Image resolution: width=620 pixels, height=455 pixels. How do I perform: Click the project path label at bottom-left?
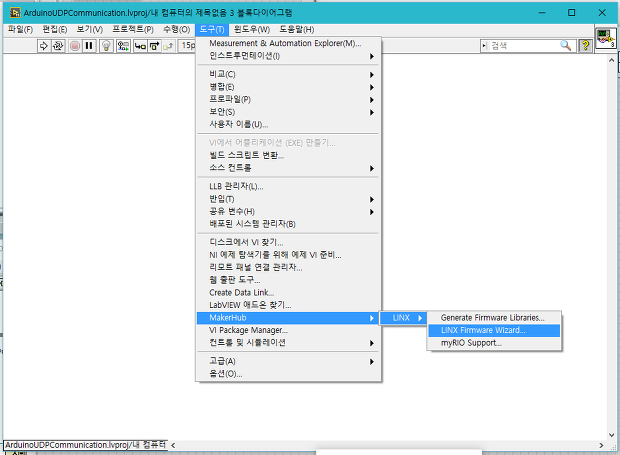85,445
